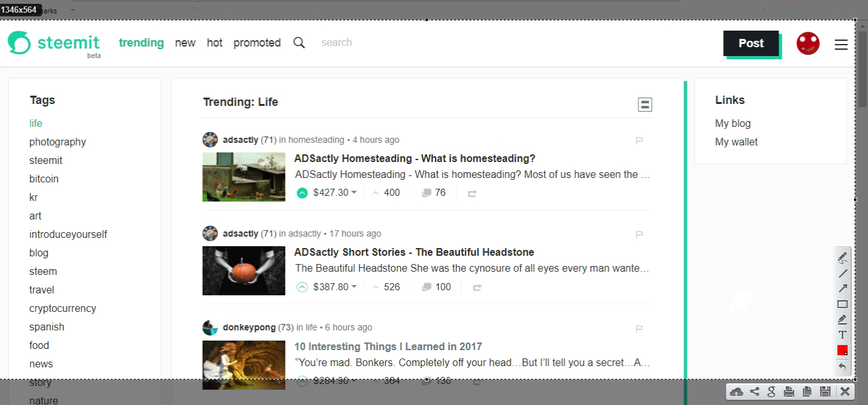Save the screenshot with floppy icon

825,392
